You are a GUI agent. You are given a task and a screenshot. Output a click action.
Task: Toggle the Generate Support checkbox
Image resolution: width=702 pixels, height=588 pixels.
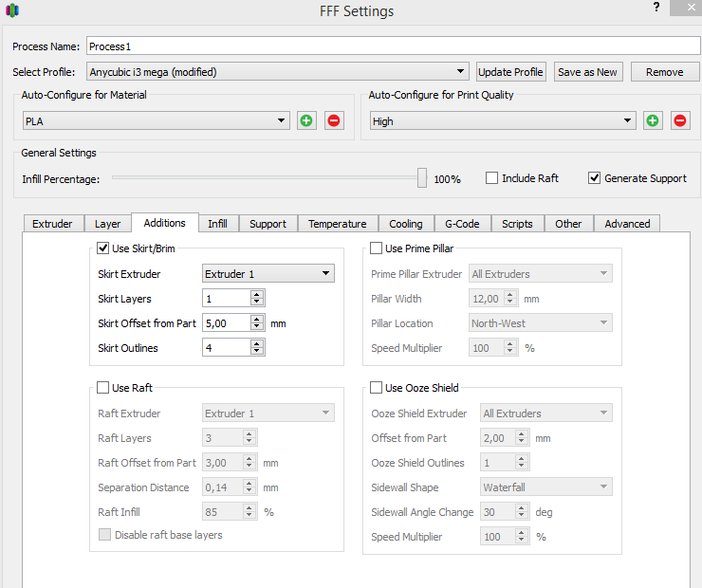[x=595, y=178]
